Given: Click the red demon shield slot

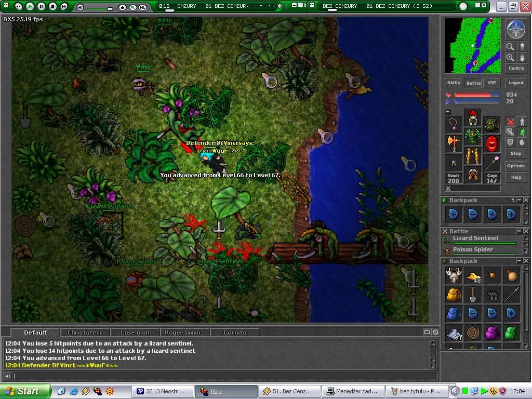Looking at the screenshot, I should pyautogui.click(x=491, y=143).
